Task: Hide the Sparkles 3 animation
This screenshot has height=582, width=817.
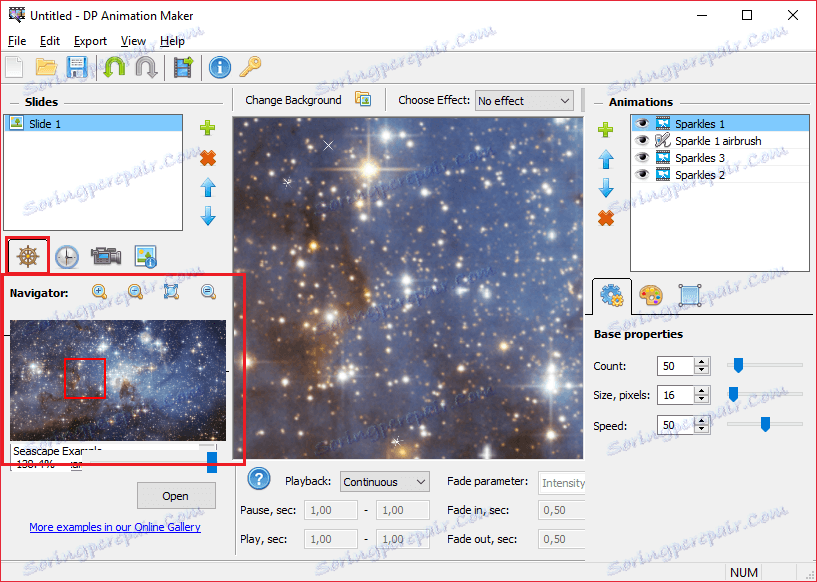Action: click(x=642, y=157)
